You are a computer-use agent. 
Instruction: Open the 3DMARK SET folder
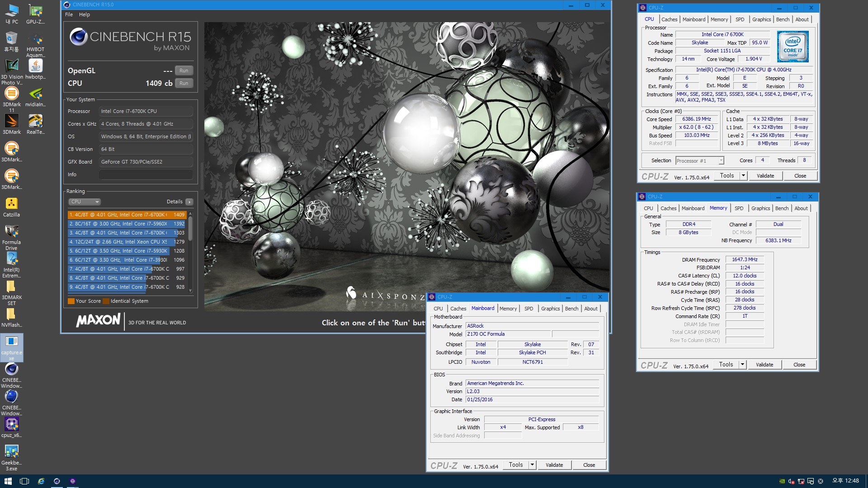tap(11, 292)
